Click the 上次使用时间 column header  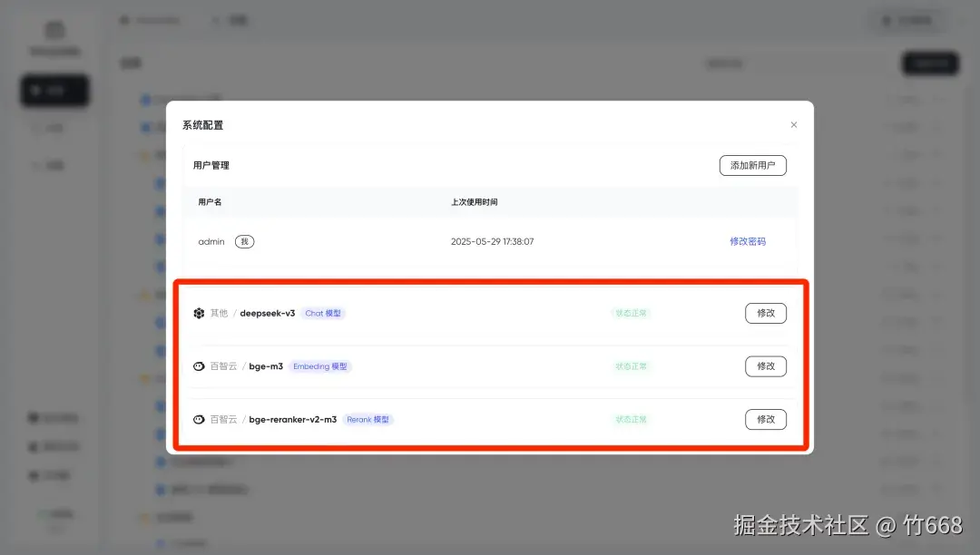pyautogui.click(x=475, y=202)
